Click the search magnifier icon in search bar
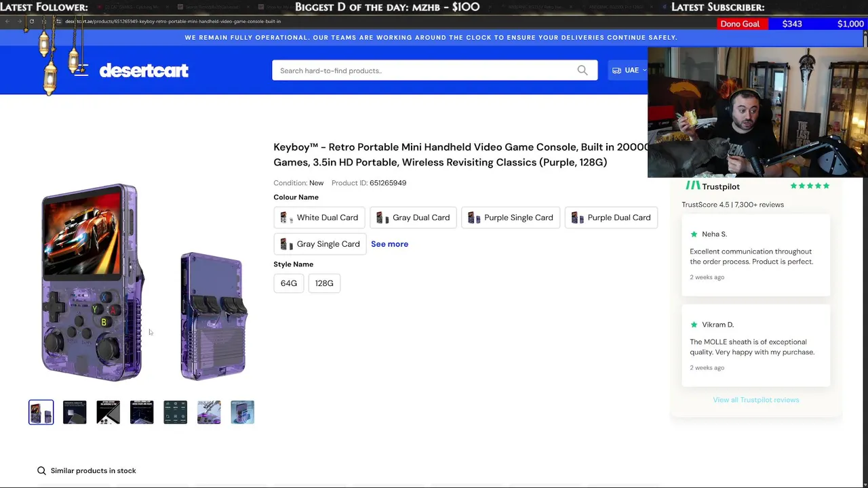 click(583, 70)
